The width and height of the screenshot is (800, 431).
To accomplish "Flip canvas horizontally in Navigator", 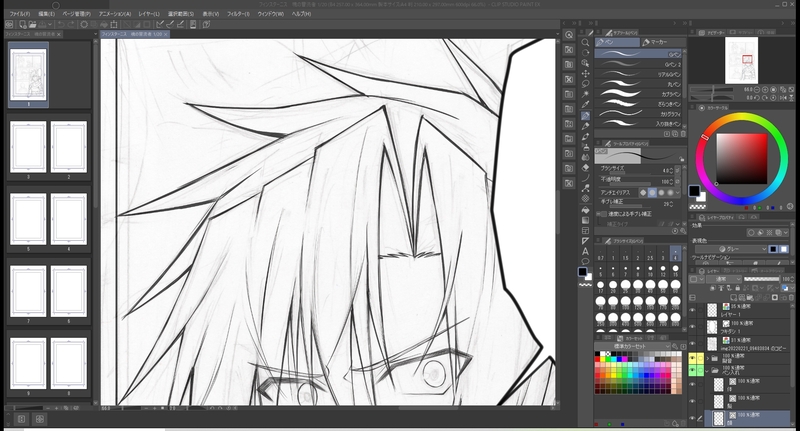I will click(783, 97).
